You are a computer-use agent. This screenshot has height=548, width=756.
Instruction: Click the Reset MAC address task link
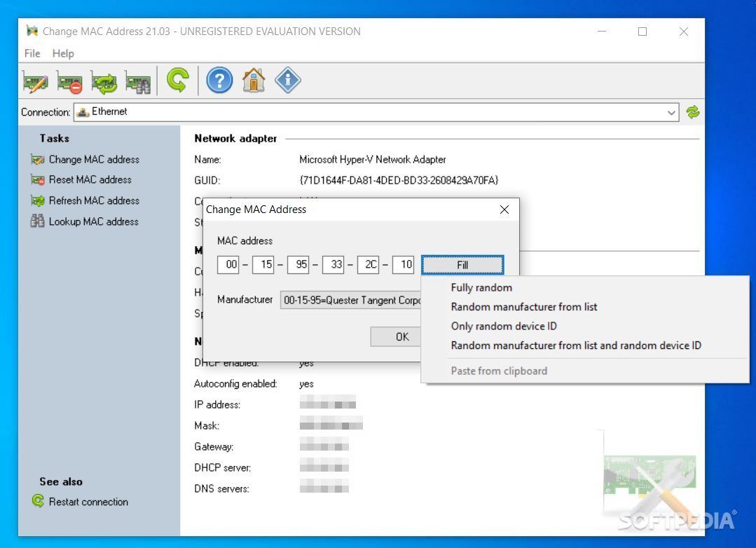click(x=90, y=180)
